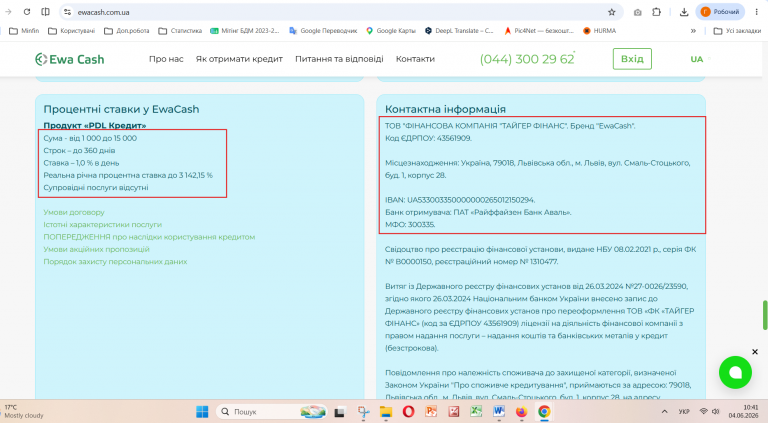Expand the Minfin bookmarks folder
The height and width of the screenshot is (423, 768).
point(24,31)
